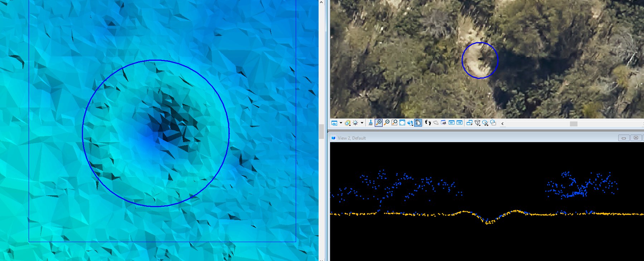644x261 pixels.
Task: Select the Zoom In tool
Action: pyautogui.click(x=378, y=123)
